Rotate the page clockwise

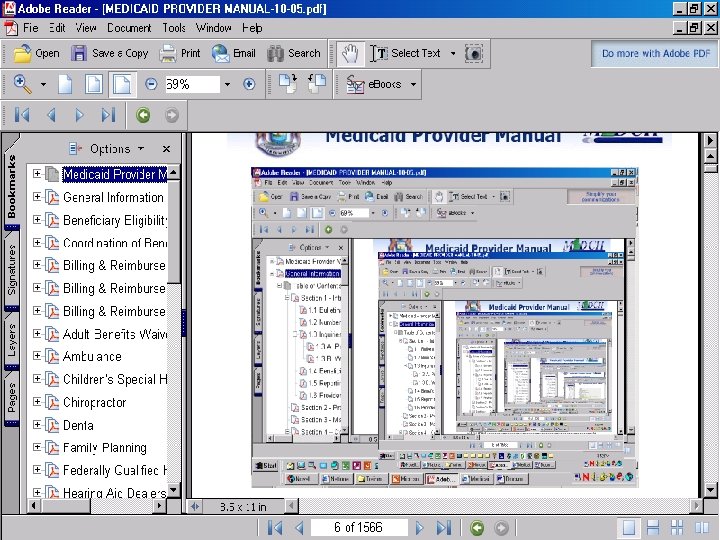tap(288, 84)
